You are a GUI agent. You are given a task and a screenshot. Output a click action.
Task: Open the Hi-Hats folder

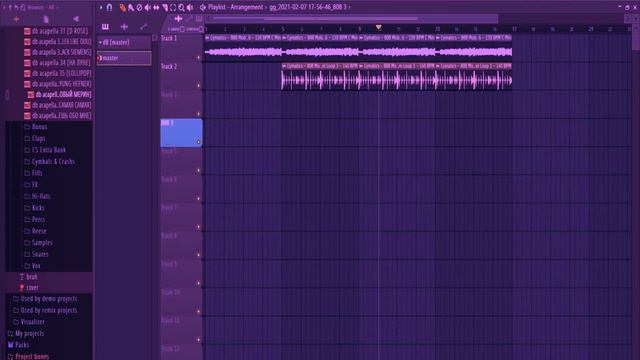[37, 196]
